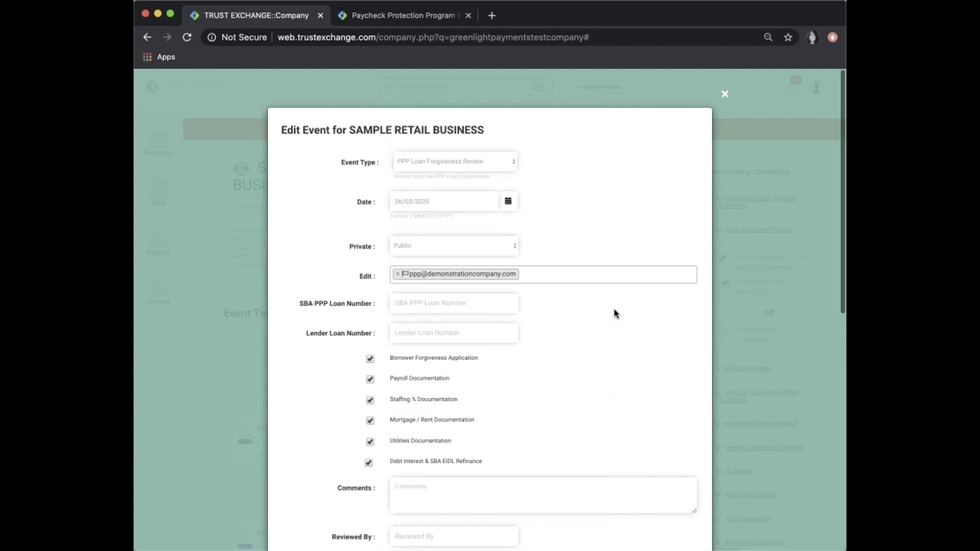Viewport: 980px width, 551px height.
Task: Click the macOS green maximize window button
Action: tap(170, 14)
